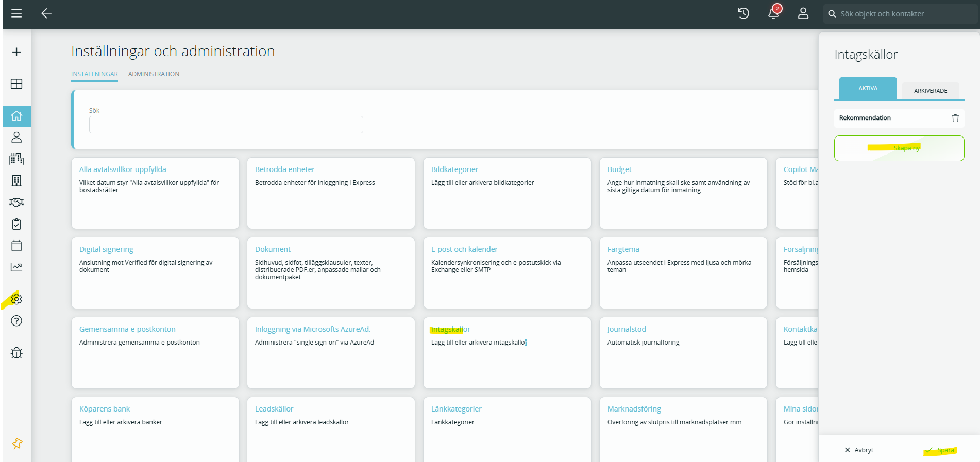Image resolution: width=980 pixels, height=462 pixels.
Task: Open the Budget setting card
Action: 683,193
